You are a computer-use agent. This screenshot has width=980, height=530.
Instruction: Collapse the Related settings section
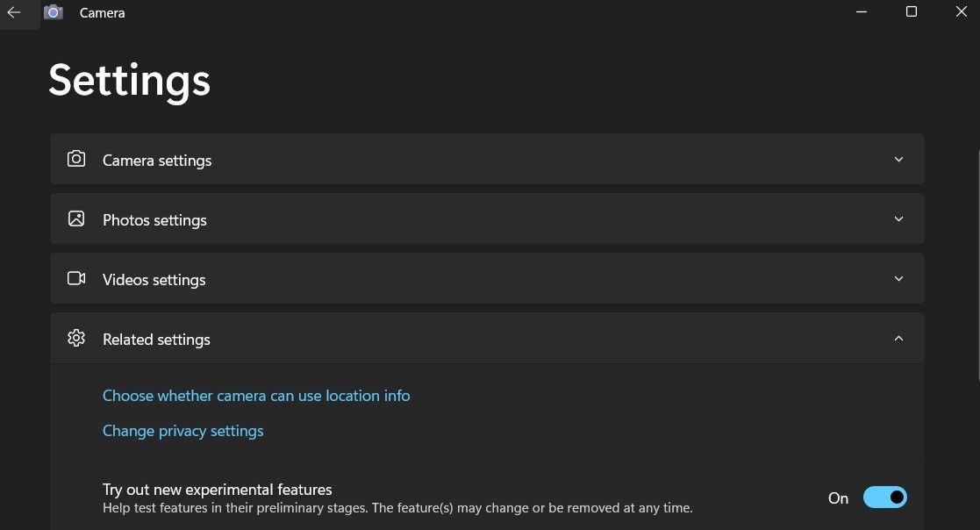pos(898,338)
